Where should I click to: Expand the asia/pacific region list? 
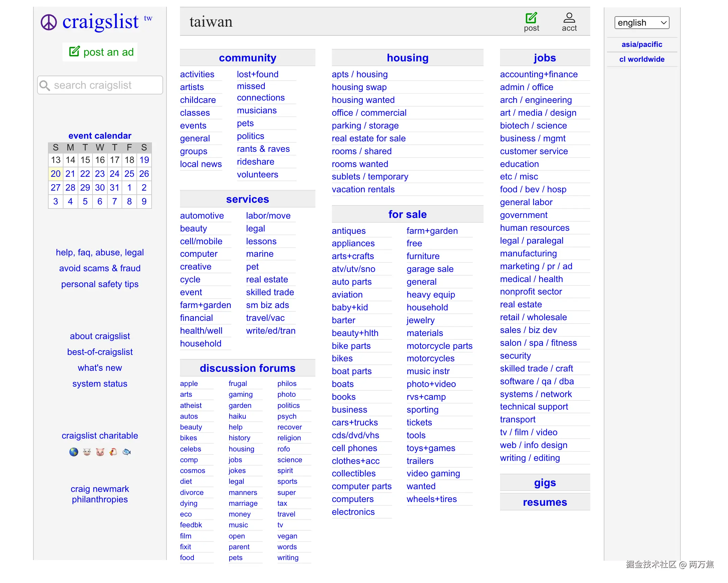[x=641, y=44]
